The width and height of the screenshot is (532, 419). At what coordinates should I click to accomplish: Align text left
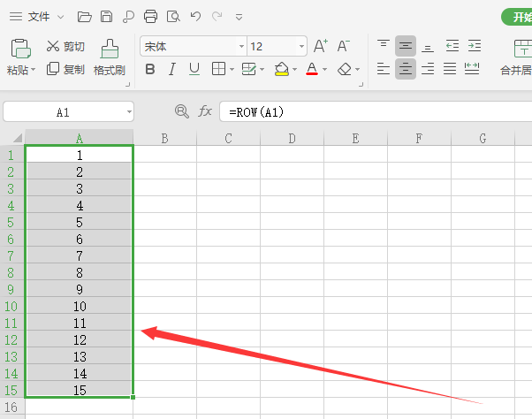pos(384,69)
